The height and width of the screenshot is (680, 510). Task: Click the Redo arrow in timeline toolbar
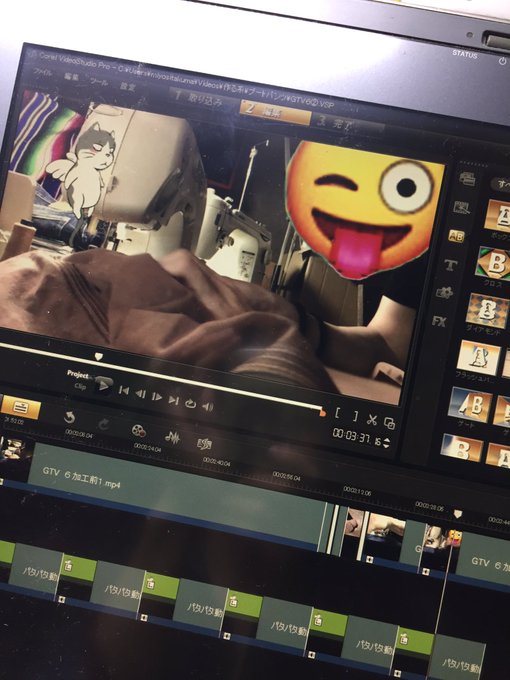click(103, 424)
